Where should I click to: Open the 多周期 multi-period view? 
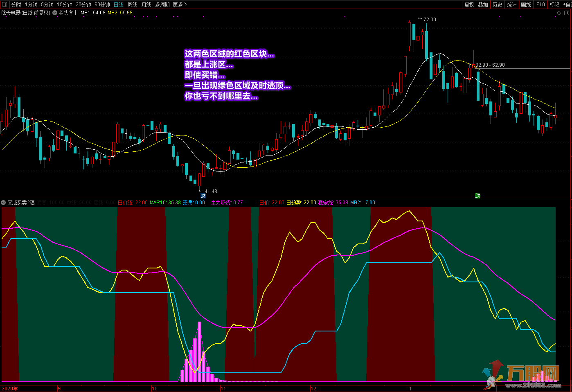pyautogui.click(x=162, y=5)
